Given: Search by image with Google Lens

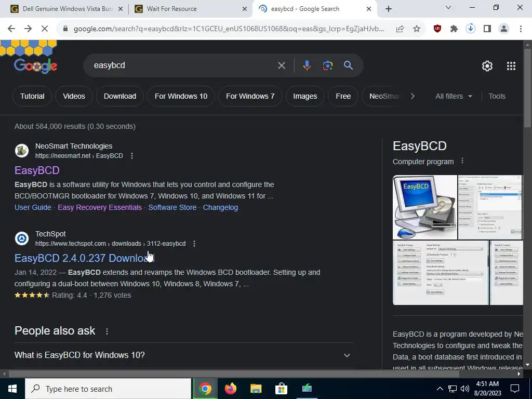Looking at the screenshot, I should click(327, 65).
